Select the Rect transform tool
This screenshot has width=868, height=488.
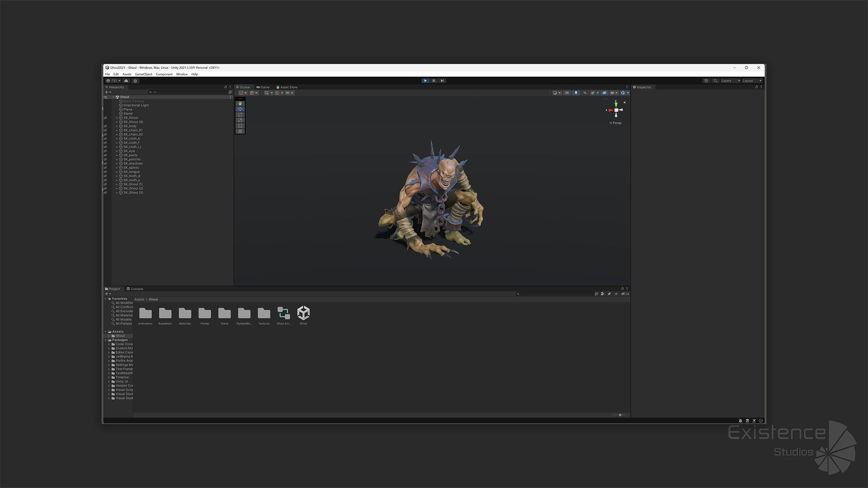pos(240,126)
